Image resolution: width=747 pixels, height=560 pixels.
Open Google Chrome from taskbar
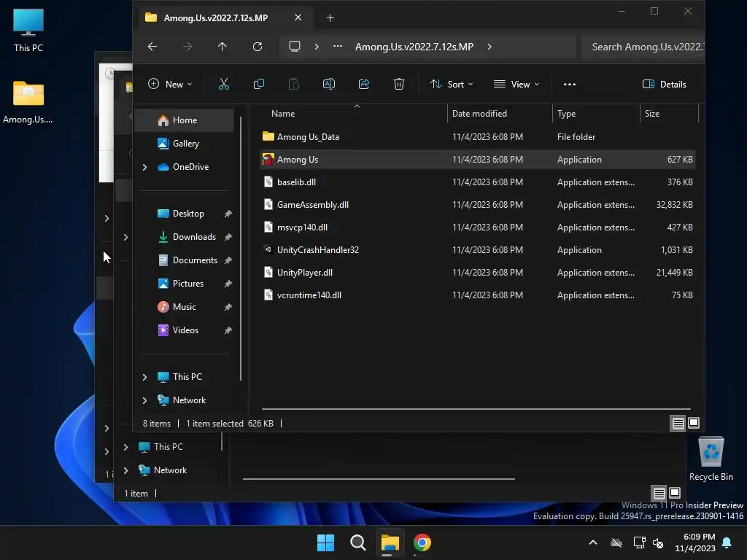[x=422, y=542]
